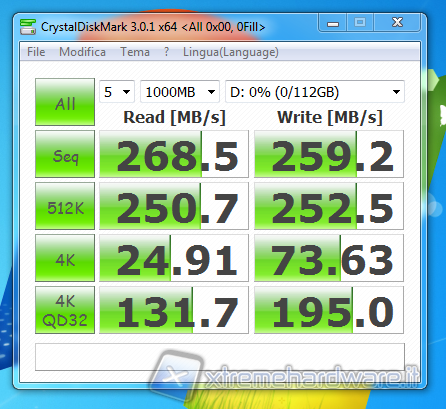Start the Seq sequential test
The image size is (446, 409).
65,154
